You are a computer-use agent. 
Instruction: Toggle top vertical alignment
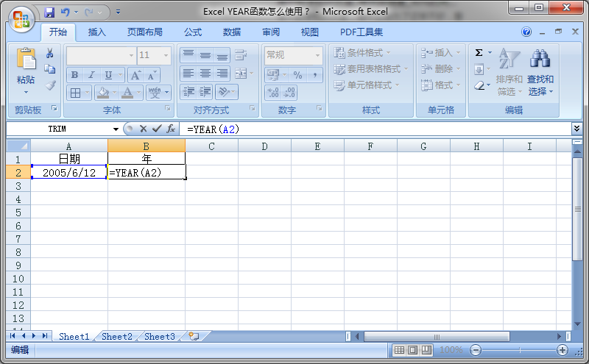pyautogui.click(x=188, y=55)
